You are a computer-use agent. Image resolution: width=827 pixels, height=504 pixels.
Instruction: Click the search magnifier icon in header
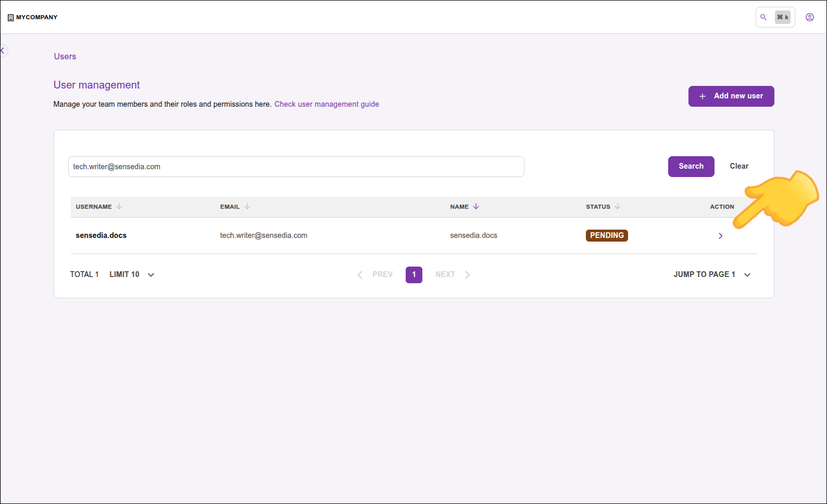[763, 17]
